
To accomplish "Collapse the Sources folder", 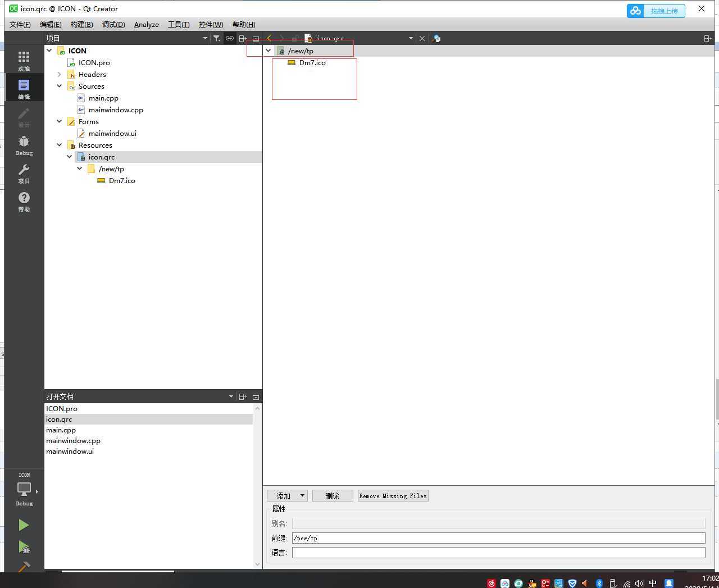I will (60, 86).
